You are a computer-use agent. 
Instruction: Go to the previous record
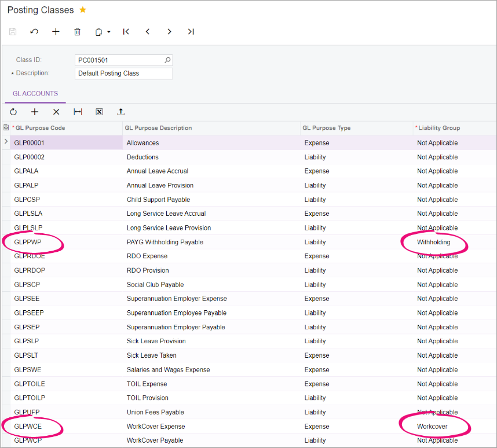148,32
